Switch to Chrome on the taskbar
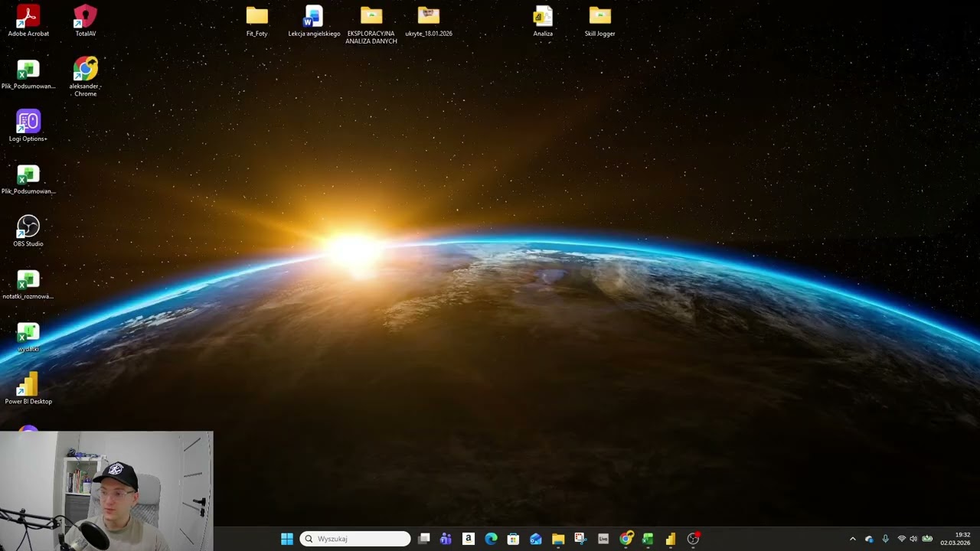980x551 pixels. 626,539
